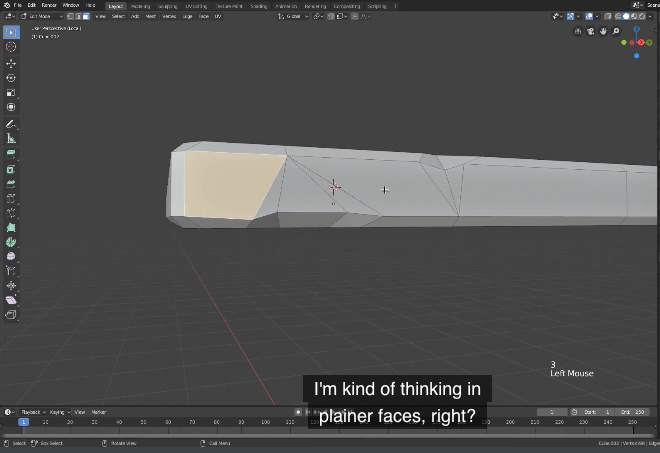Choose the Rotate tool in toolbar

click(11, 78)
